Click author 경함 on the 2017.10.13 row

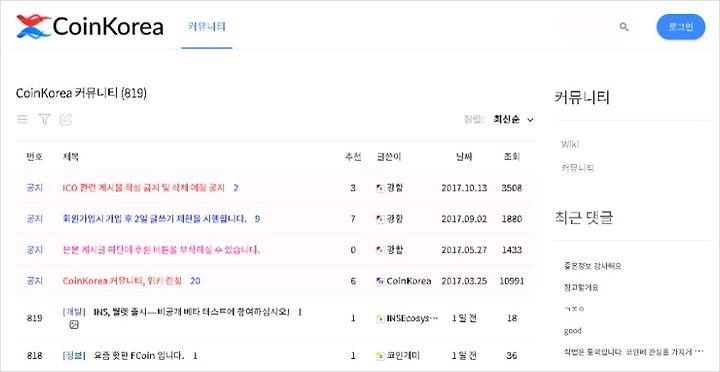[394, 188]
